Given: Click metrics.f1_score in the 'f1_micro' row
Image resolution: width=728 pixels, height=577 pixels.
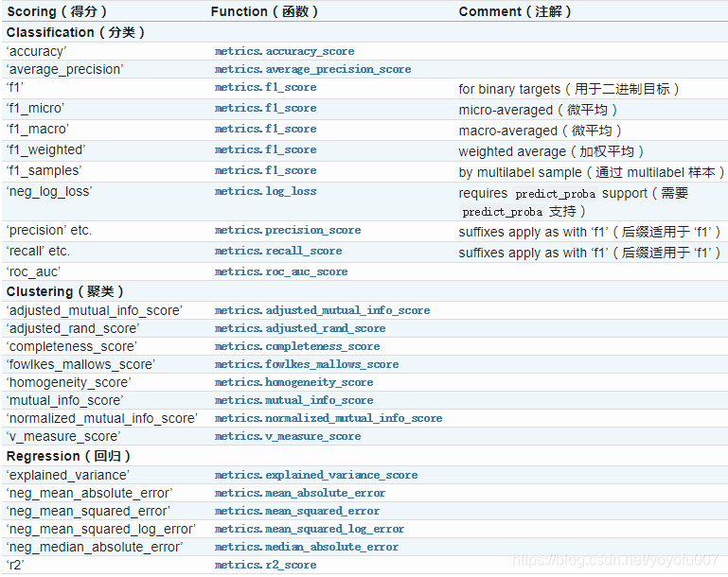Looking at the screenshot, I should (x=266, y=108).
